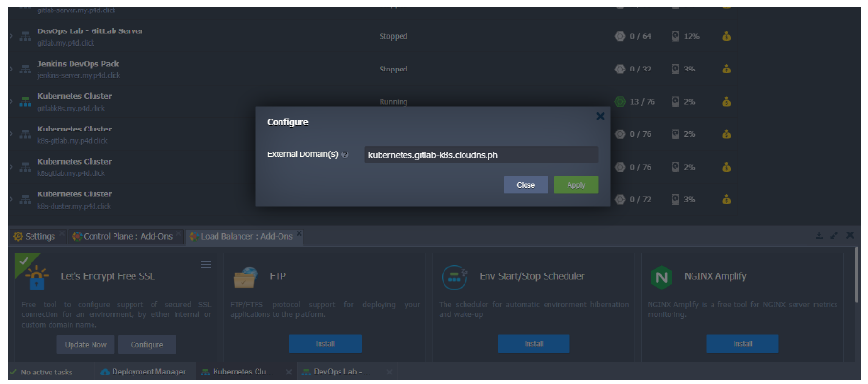Viewport: 868px width, 384px height.
Task: Click disk usage icon in DevOps Lab row
Action: pos(675,36)
